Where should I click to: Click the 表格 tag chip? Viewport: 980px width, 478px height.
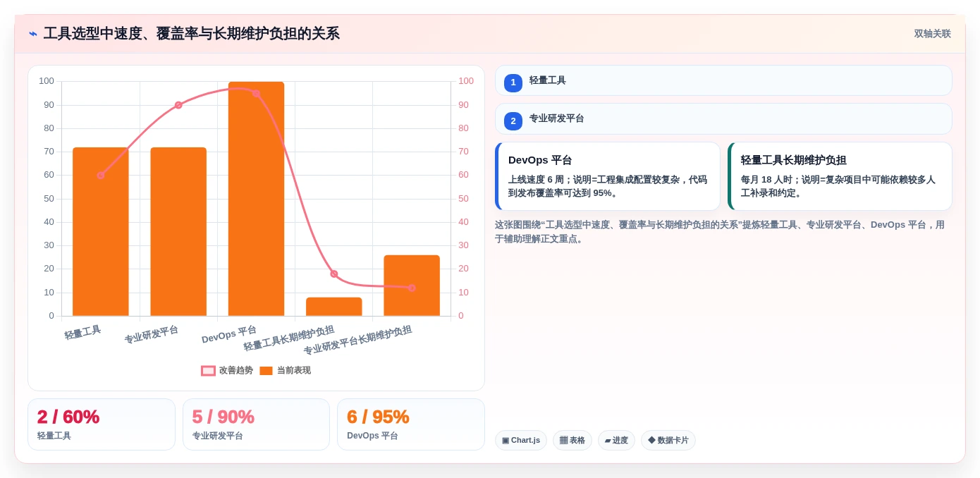[x=572, y=441]
